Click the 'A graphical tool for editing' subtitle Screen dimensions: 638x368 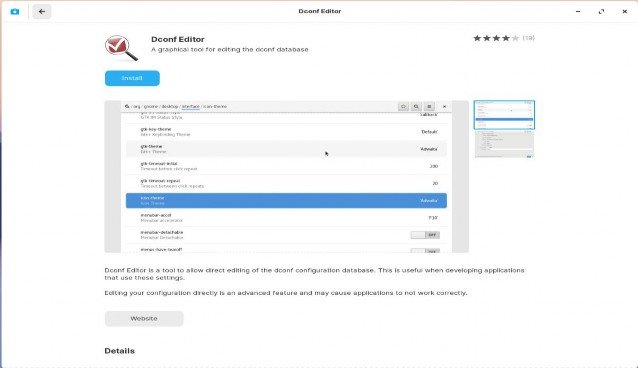pos(229,50)
